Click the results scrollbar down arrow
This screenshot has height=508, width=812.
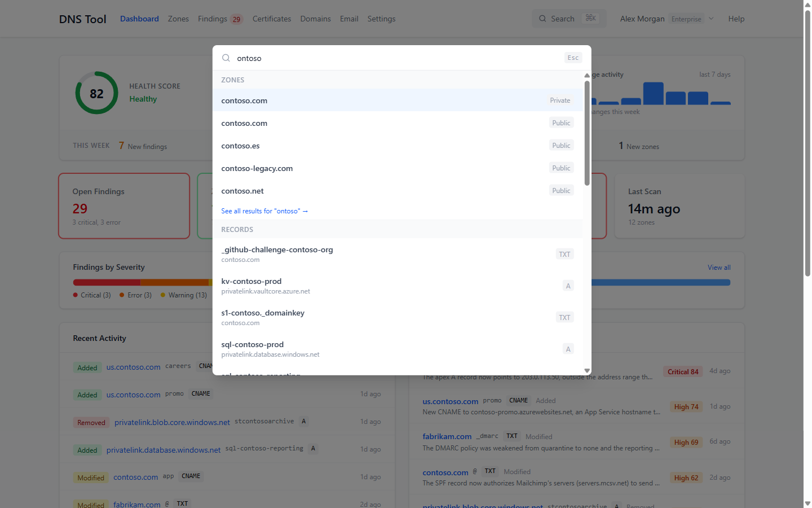pos(587,371)
